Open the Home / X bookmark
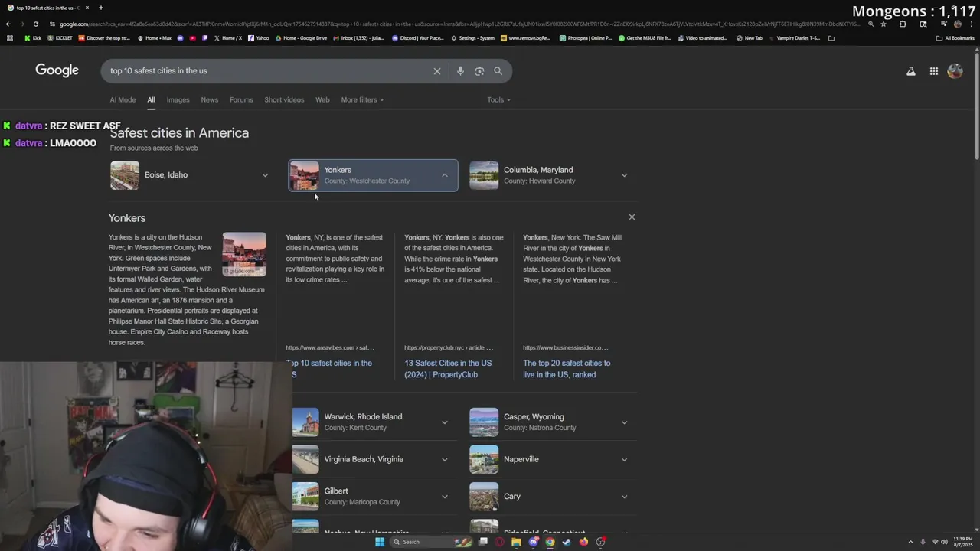The image size is (980, 551). [228, 38]
